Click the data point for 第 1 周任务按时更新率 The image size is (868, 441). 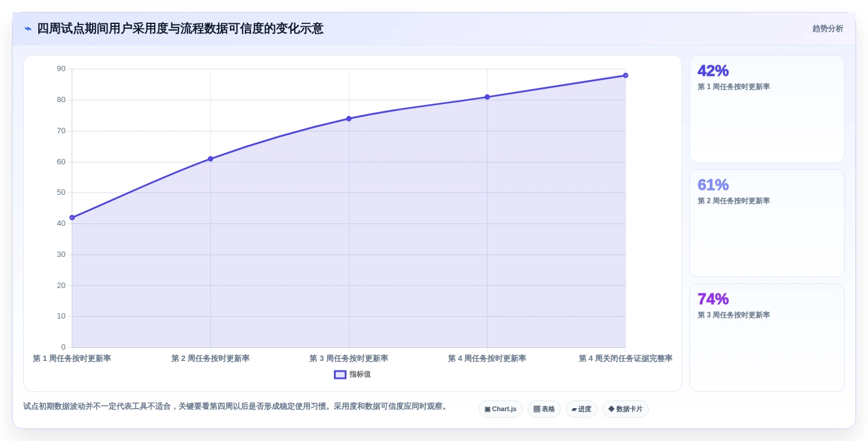(x=72, y=218)
